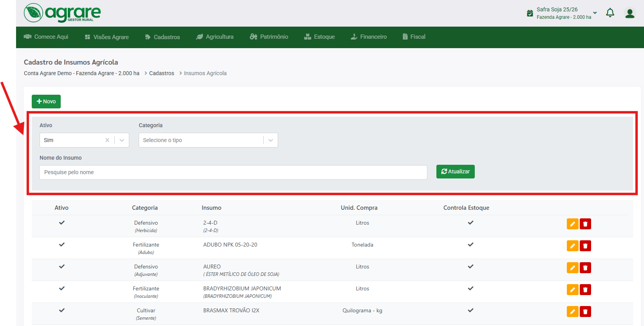Viewport: 644px width, 326px height.
Task: Delete the 2-4-D insumo with the trash icon
Action: [x=585, y=224]
